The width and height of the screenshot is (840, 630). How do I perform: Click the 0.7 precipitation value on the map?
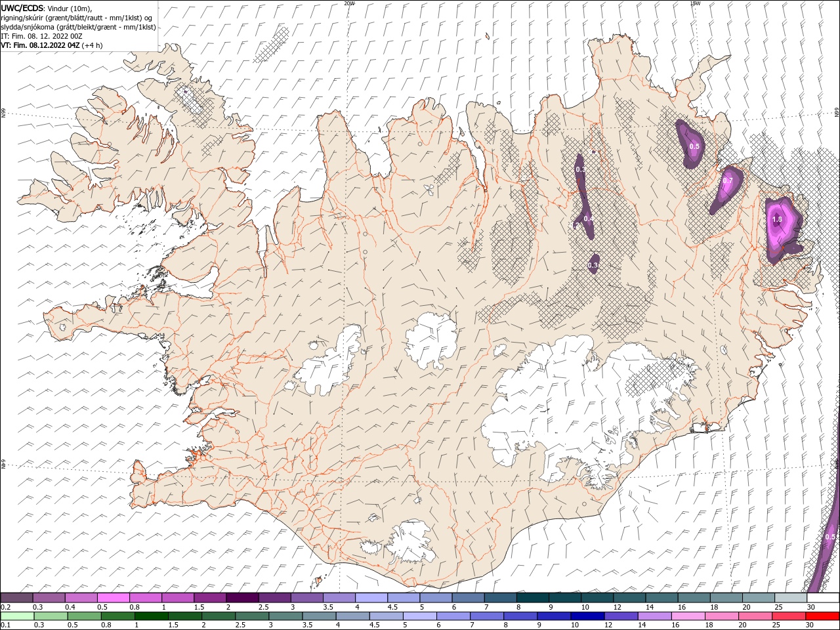pyautogui.click(x=727, y=180)
